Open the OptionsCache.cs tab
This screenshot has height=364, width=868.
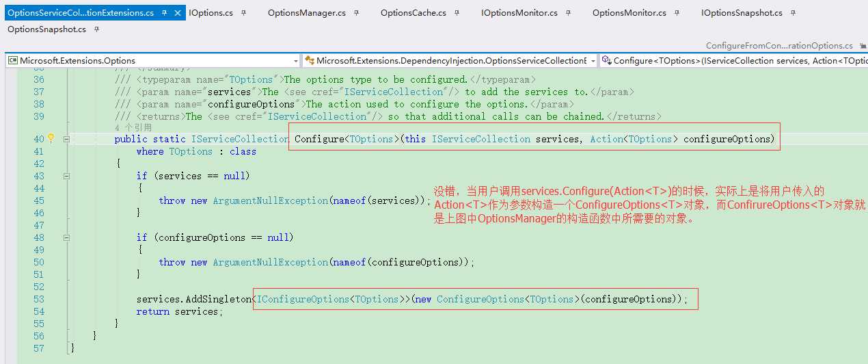tap(413, 13)
